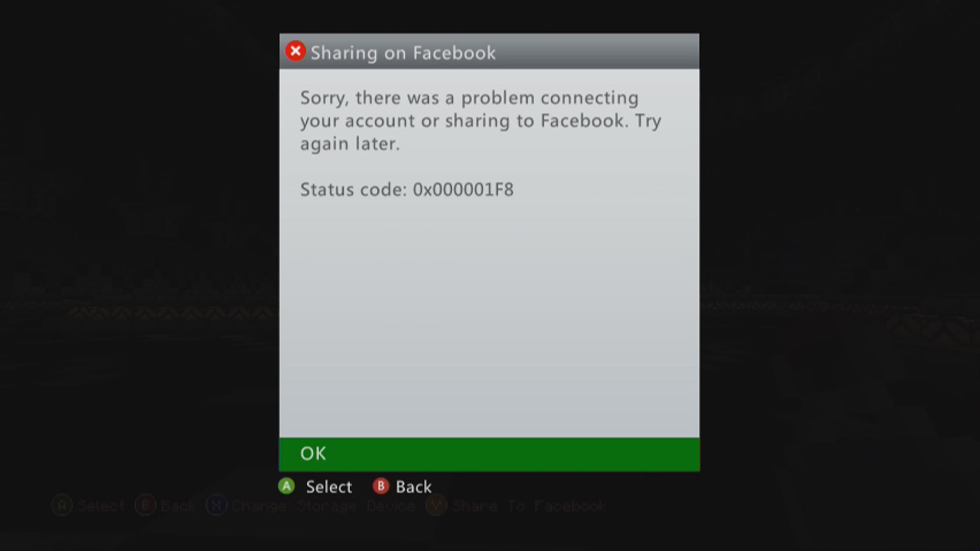Click the dimmed Share To Facebook label
Screen dimensions: 980x551
(x=529, y=506)
